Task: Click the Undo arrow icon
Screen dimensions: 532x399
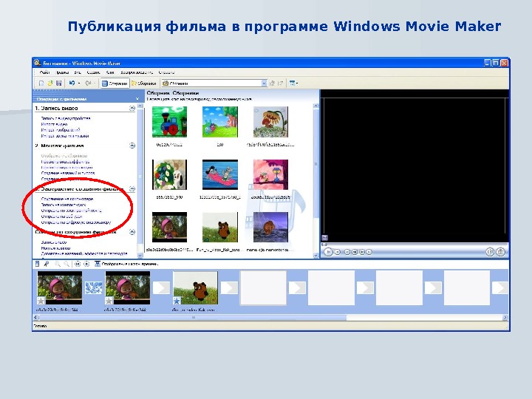Action: click(x=72, y=83)
